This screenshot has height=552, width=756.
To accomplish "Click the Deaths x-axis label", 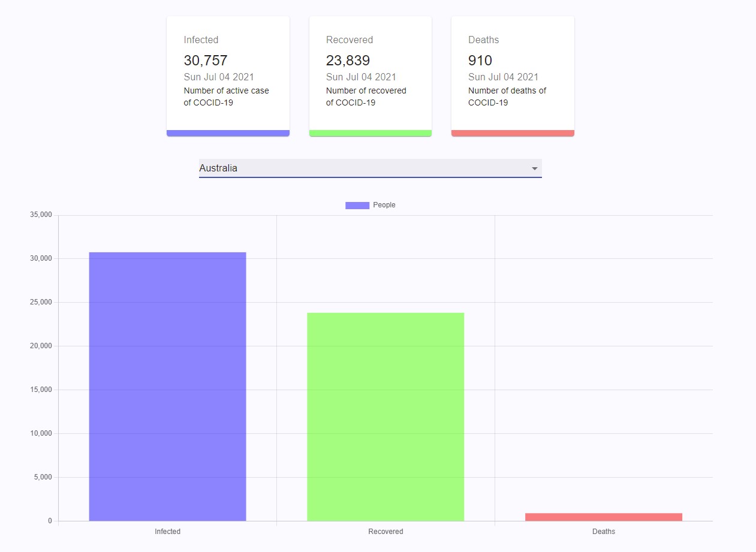I will [x=604, y=532].
